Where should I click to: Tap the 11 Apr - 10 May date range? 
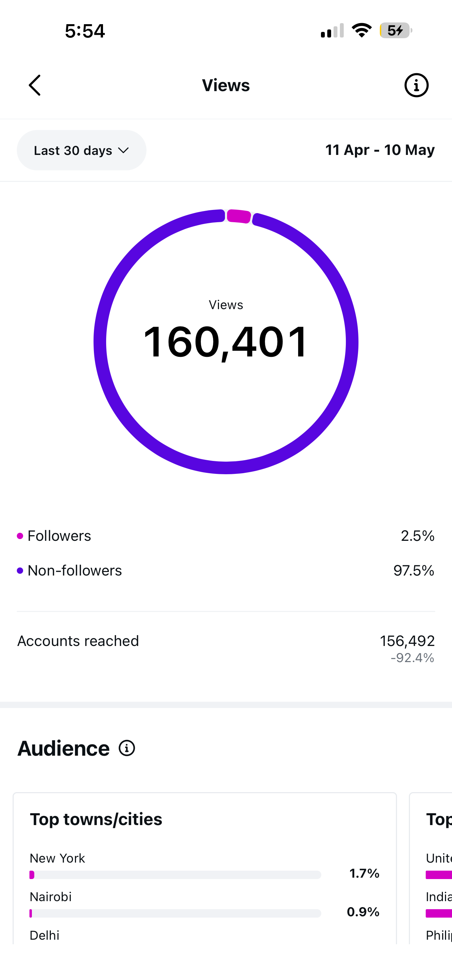pyautogui.click(x=380, y=150)
